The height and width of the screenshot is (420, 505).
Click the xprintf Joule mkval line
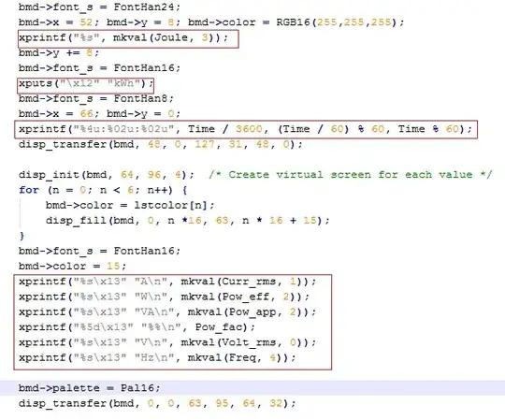(123, 37)
